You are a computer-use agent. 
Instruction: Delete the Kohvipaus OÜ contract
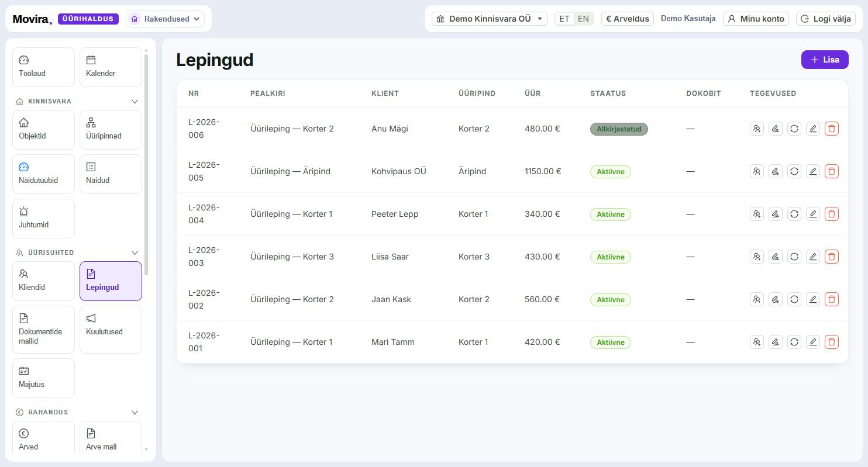pyautogui.click(x=832, y=171)
